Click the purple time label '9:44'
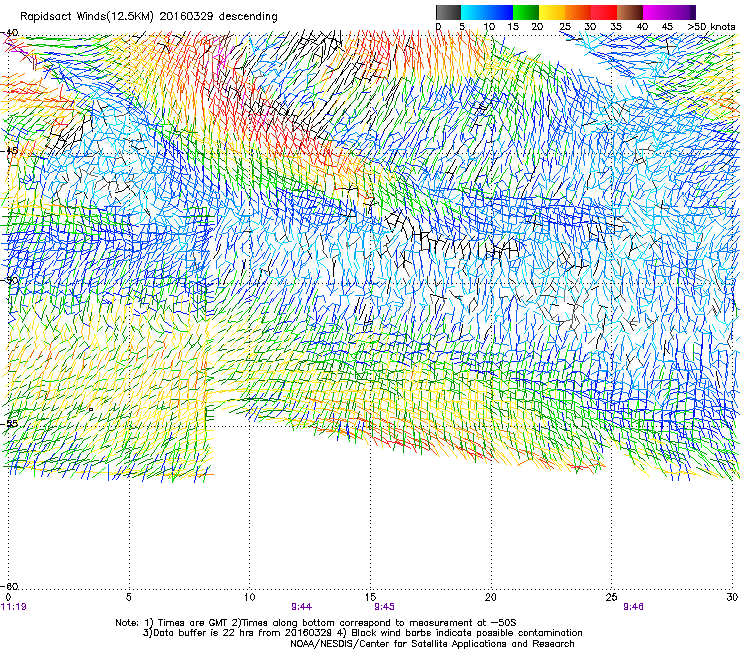 [302, 607]
